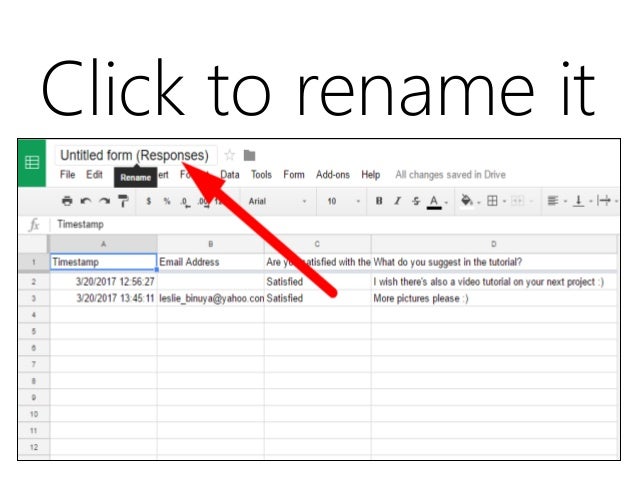Open the Form menu

[x=293, y=175]
